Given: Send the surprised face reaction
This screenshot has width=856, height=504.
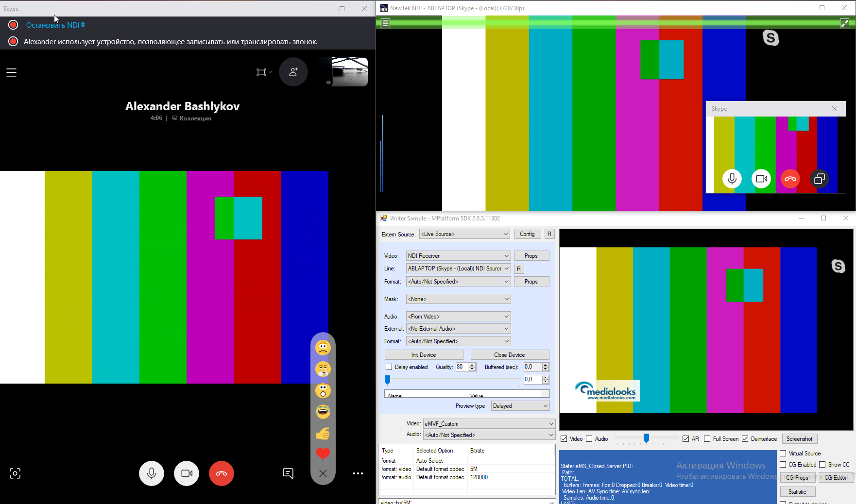Looking at the screenshot, I should coord(323,390).
